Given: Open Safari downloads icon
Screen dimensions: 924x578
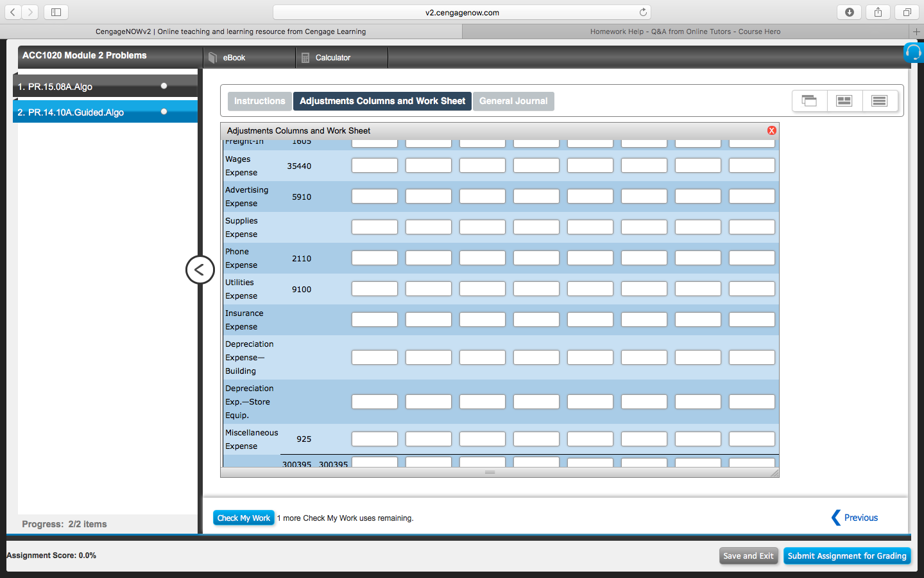Looking at the screenshot, I should (849, 12).
